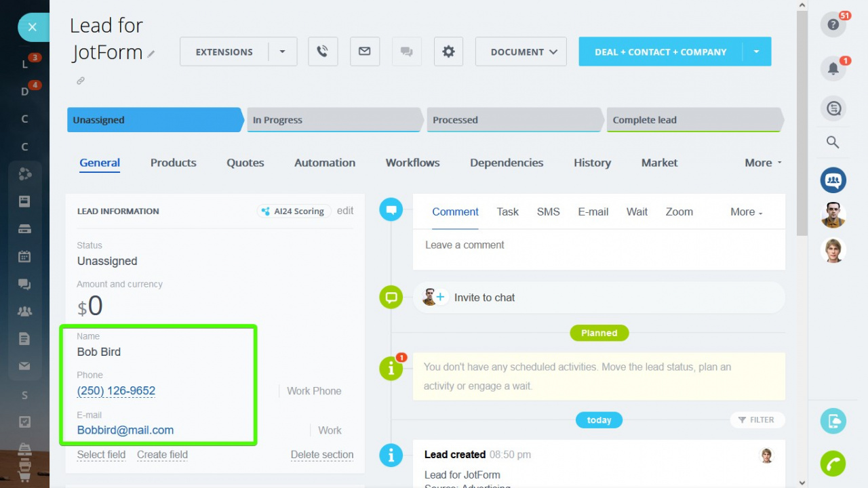Send email using envelope toolbar icon
This screenshot has width=868, height=488.
365,52
